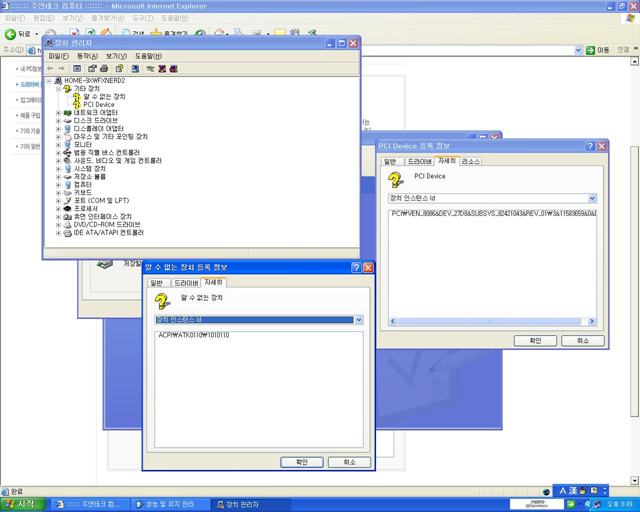Collapse the HOME computer root node
This screenshot has width=640, height=512.
pos(49,81)
